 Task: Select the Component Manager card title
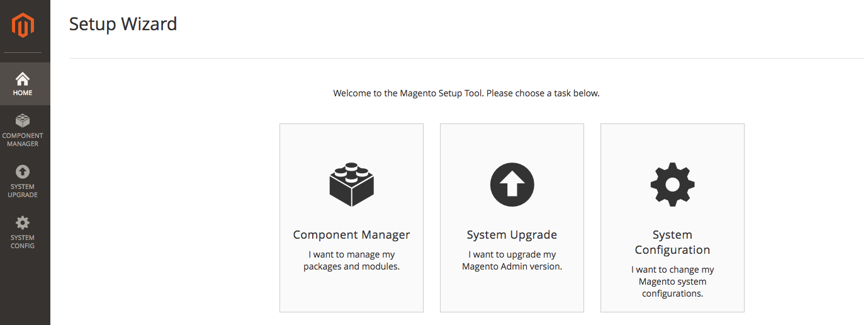(351, 235)
